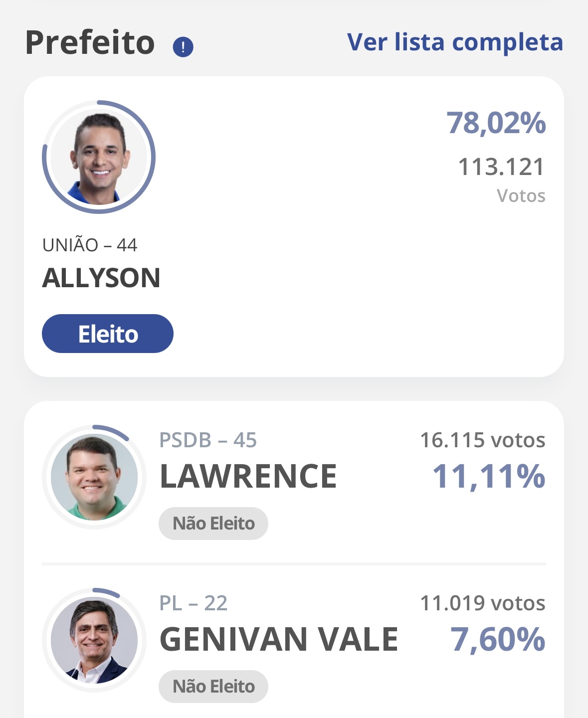Click the PL – 22 party label
Screen dimensions: 588x718
(x=194, y=603)
